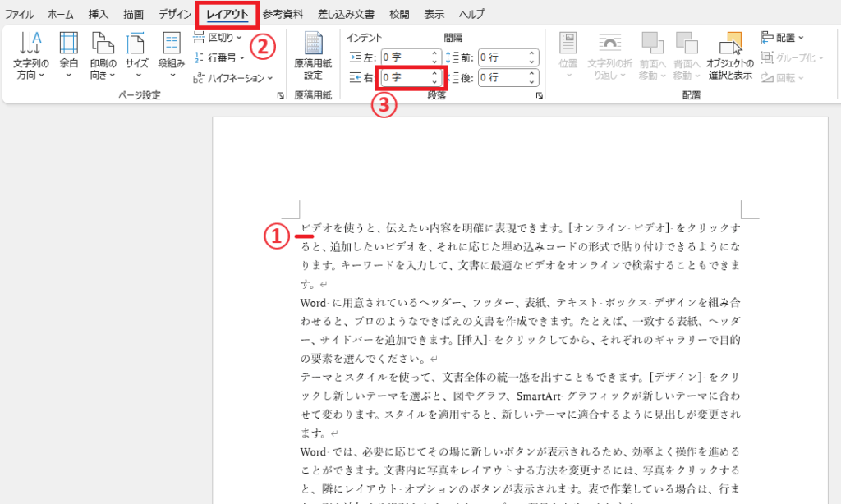Viewport: 841px width, 504px height.
Task: Open the 段落 paragraph dialog launcher
Action: pyautogui.click(x=539, y=95)
